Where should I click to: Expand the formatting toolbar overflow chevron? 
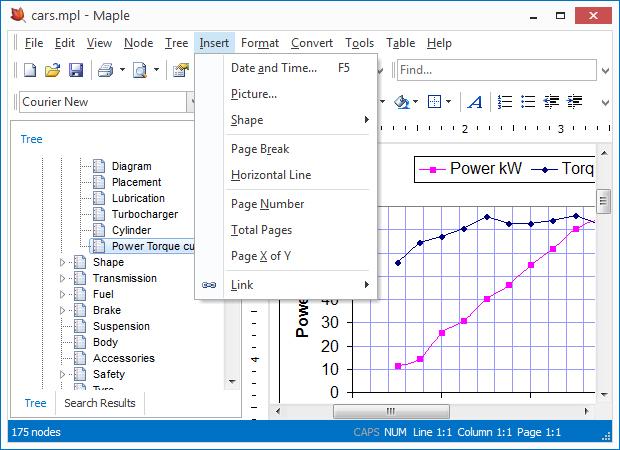605,102
